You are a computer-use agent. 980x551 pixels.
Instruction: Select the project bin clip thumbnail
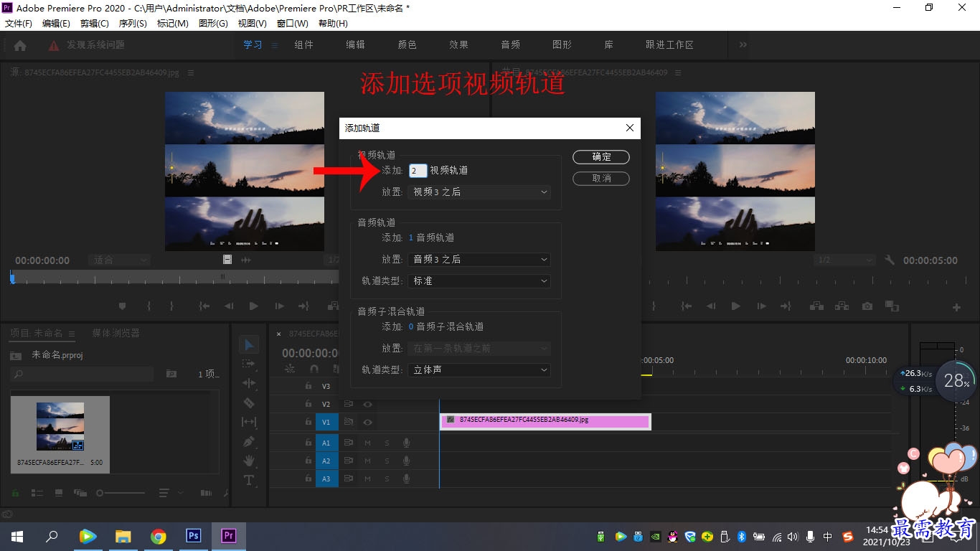[60, 426]
